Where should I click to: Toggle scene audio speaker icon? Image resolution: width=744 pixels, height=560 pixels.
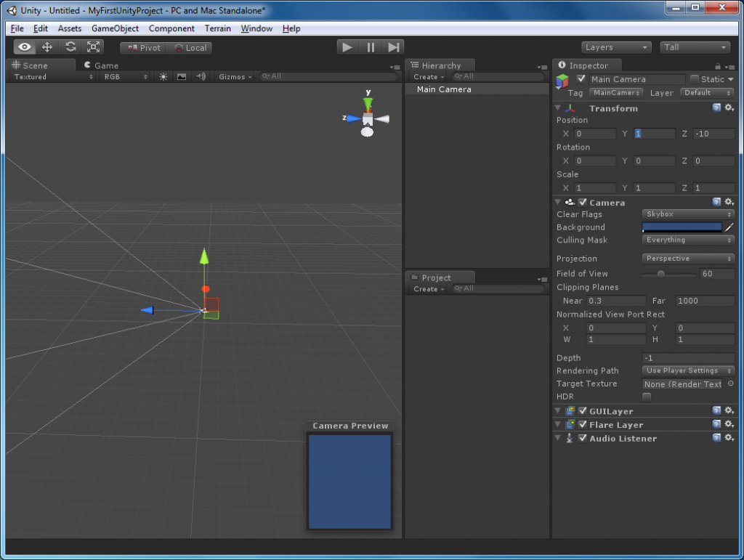pyautogui.click(x=201, y=76)
